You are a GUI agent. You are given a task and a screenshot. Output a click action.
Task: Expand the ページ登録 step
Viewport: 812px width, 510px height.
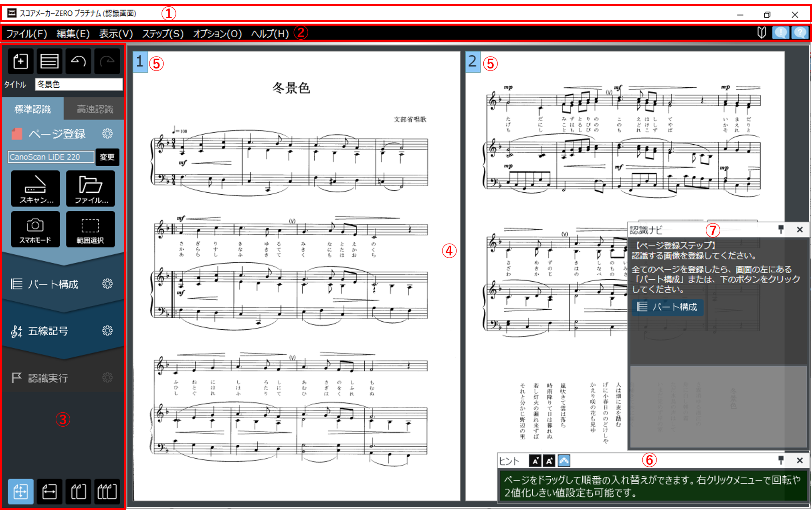point(57,134)
